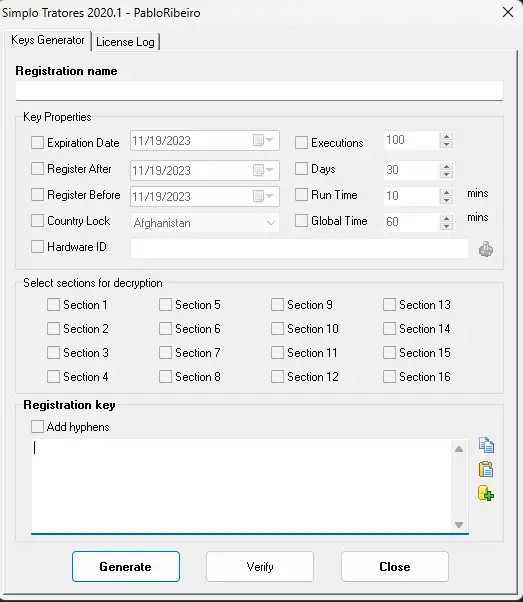Click the Generate button

click(x=126, y=566)
